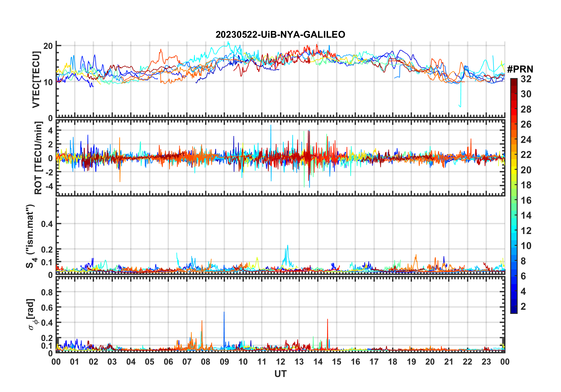Select the ROT [TECU/min] y-axis label

point(38,158)
